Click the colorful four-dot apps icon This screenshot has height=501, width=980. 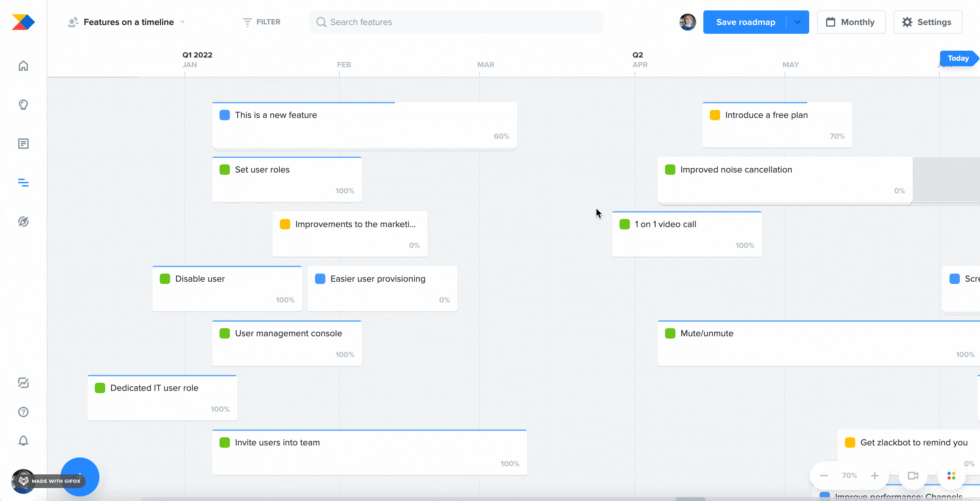tap(951, 475)
